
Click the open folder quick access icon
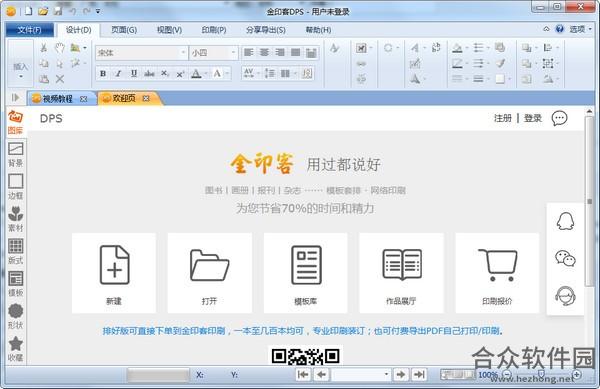coord(43,11)
